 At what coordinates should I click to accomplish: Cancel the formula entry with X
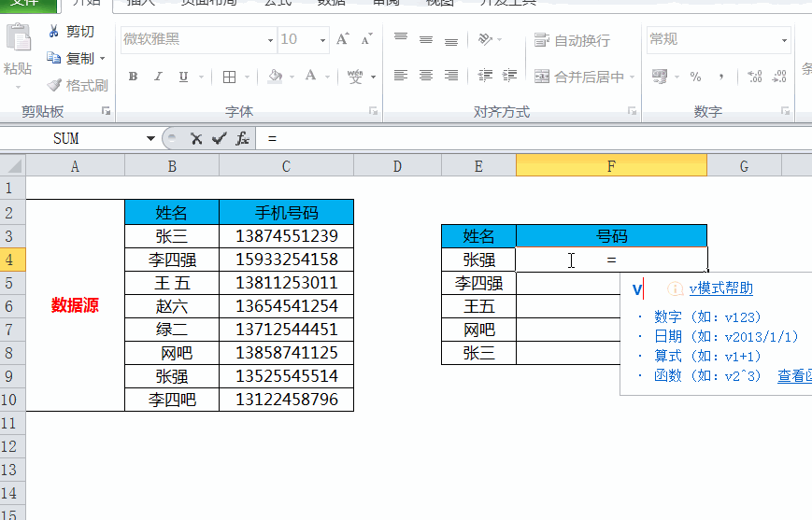[x=195, y=138]
